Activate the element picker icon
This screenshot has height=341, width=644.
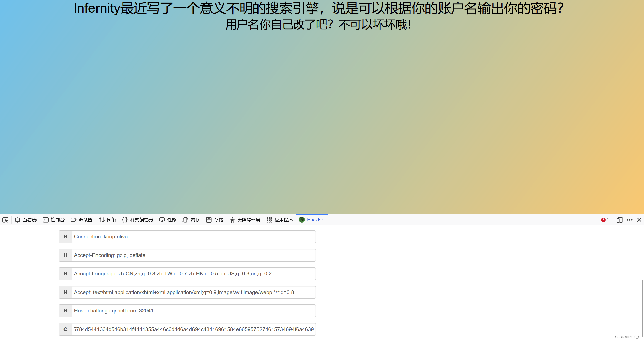[5, 220]
